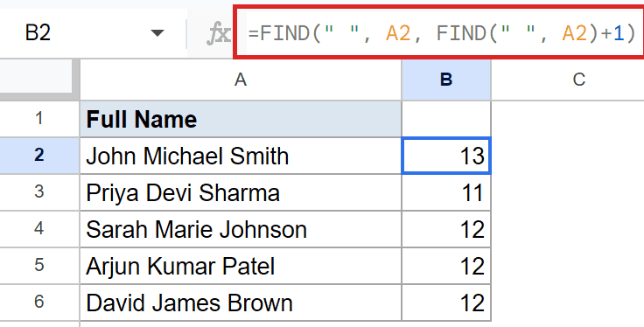The width and height of the screenshot is (644, 327).
Task: Select row 5 header
Action: [x=39, y=266]
